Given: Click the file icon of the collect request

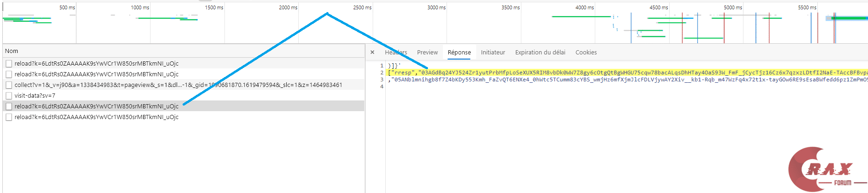Looking at the screenshot, I should pos(9,85).
